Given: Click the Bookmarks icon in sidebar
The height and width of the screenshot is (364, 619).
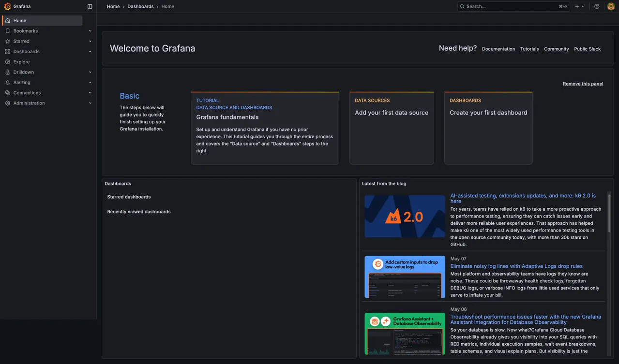Looking at the screenshot, I should pyautogui.click(x=8, y=31).
